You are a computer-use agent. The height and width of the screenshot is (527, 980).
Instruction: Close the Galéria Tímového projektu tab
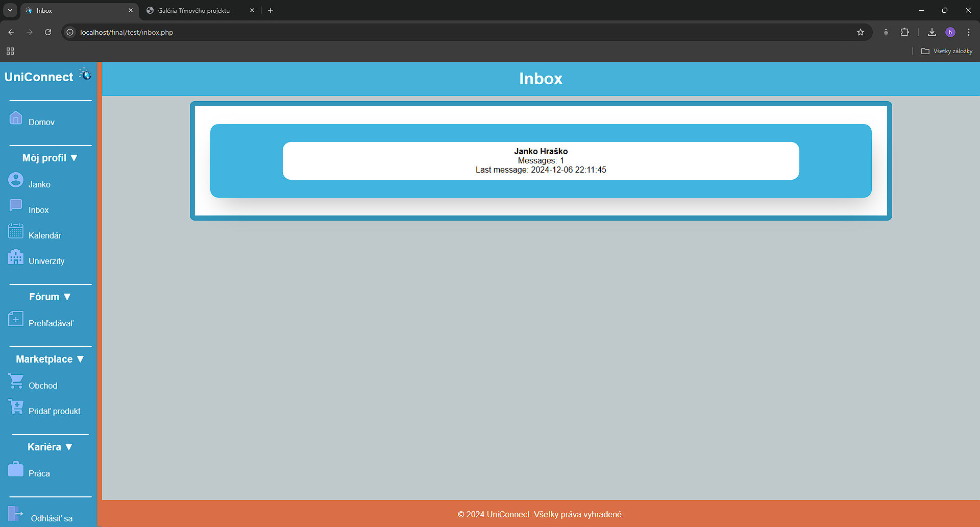[252, 10]
